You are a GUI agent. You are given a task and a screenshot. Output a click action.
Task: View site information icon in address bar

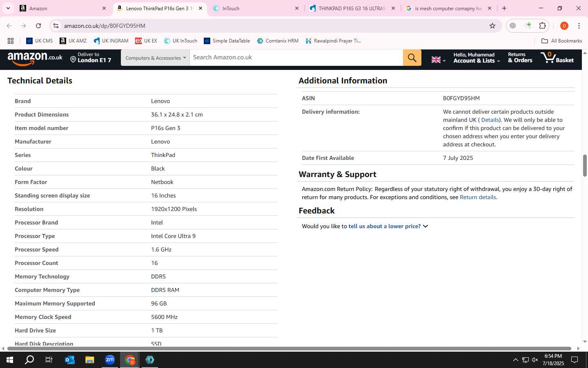[56, 26]
